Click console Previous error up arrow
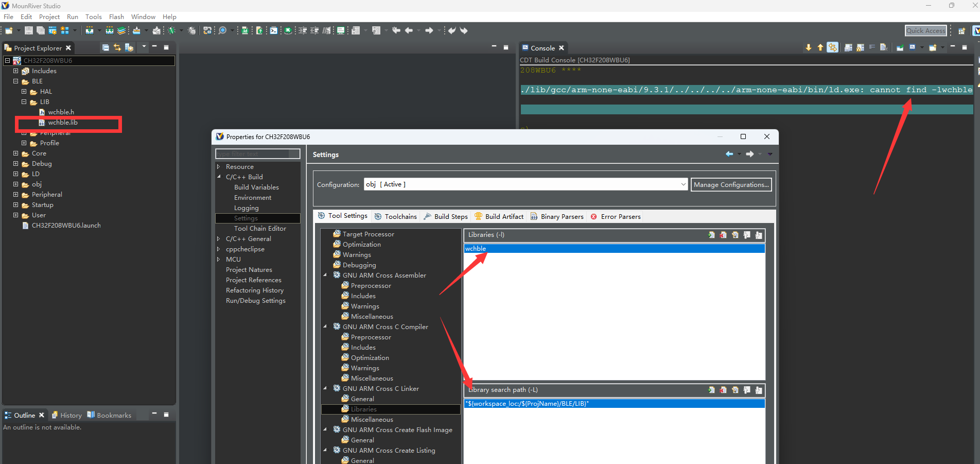This screenshot has width=980, height=464. click(820, 47)
